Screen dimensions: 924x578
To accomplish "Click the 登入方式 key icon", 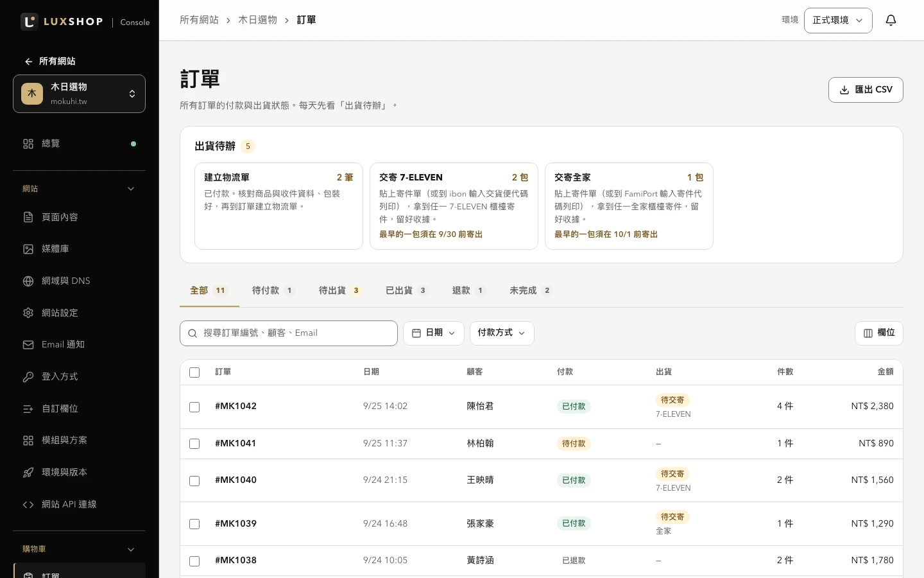I will pos(28,377).
